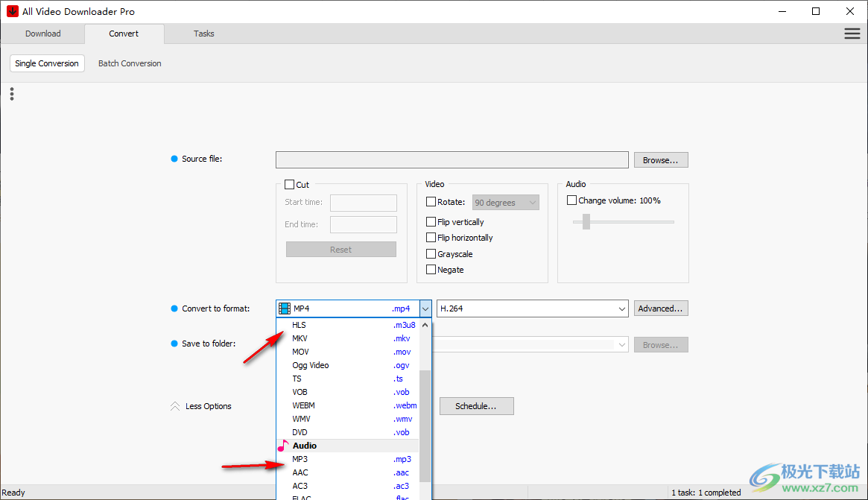Choose HLS .m3u8 format from list
The image size is (868, 500).
[348, 325]
